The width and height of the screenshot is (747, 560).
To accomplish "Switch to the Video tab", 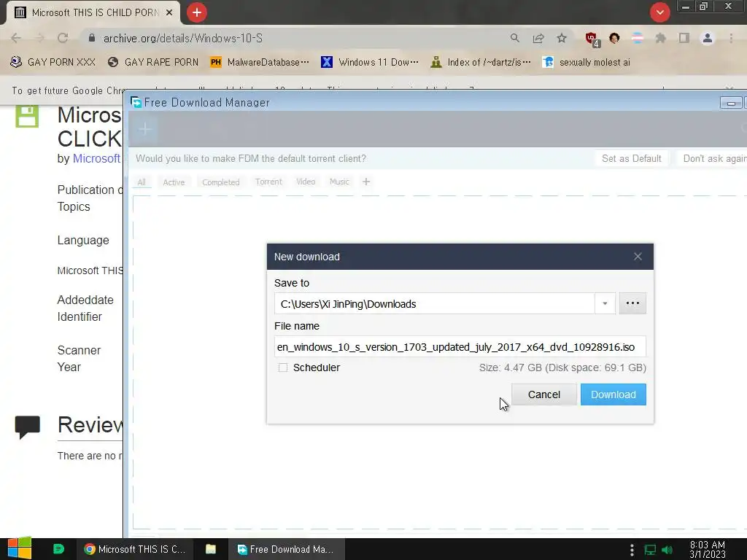I will point(306,182).
